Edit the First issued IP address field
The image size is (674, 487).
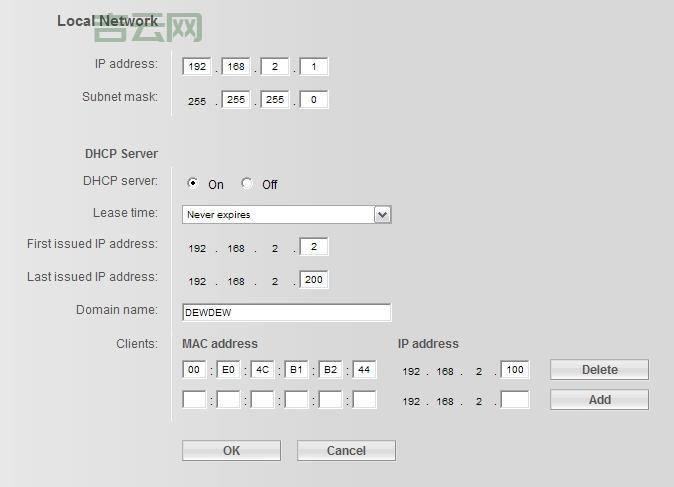(313, 247)
